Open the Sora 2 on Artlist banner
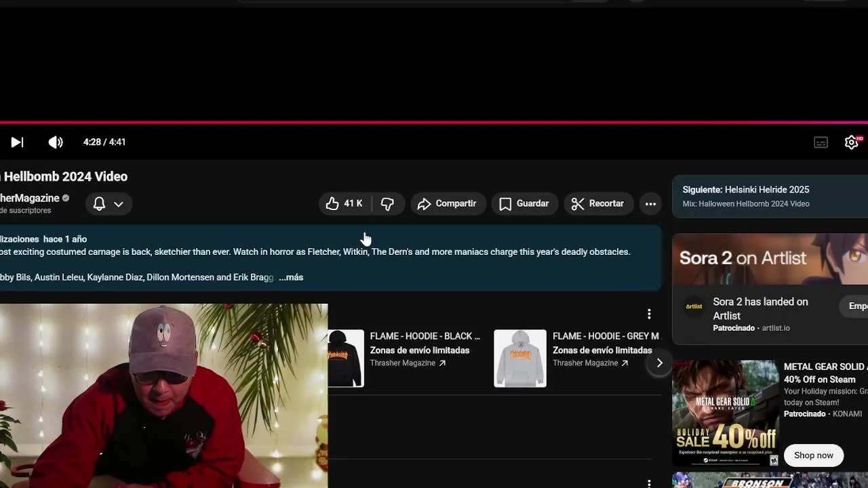This screenshot has height=488, width=868. click(770, 259)
